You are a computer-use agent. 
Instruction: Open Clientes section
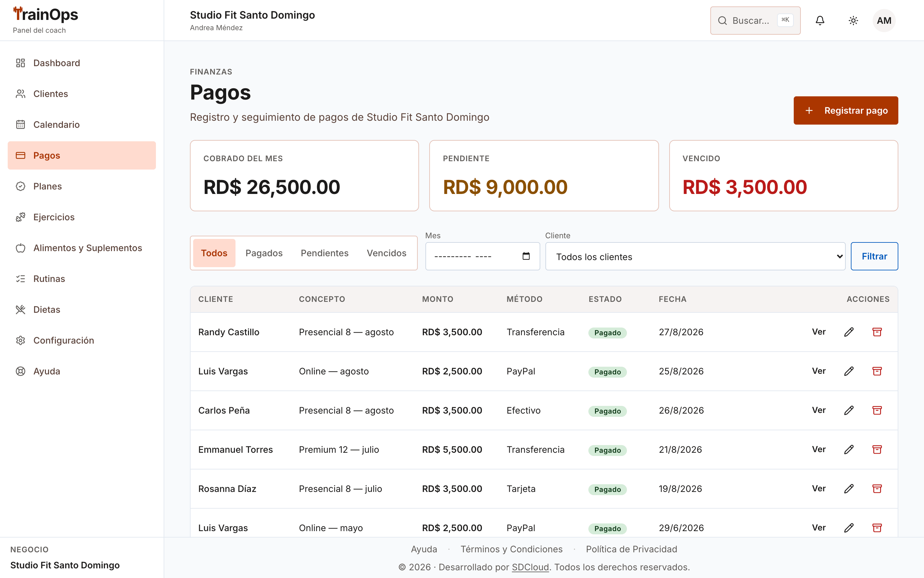(82, 94)
